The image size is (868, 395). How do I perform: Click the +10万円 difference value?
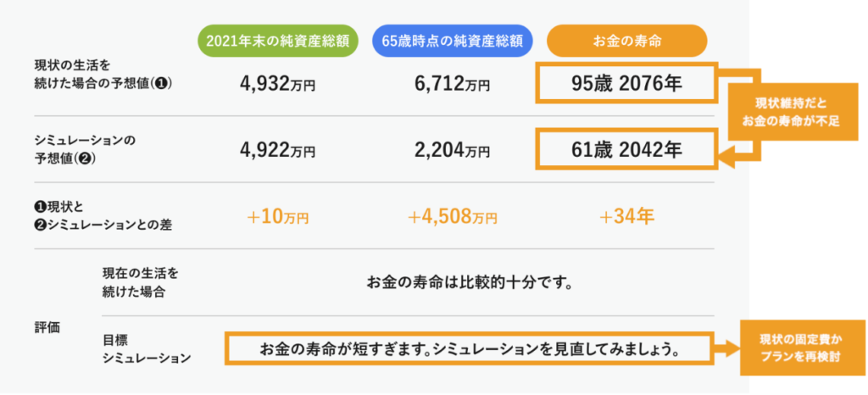tap(277, 217)
